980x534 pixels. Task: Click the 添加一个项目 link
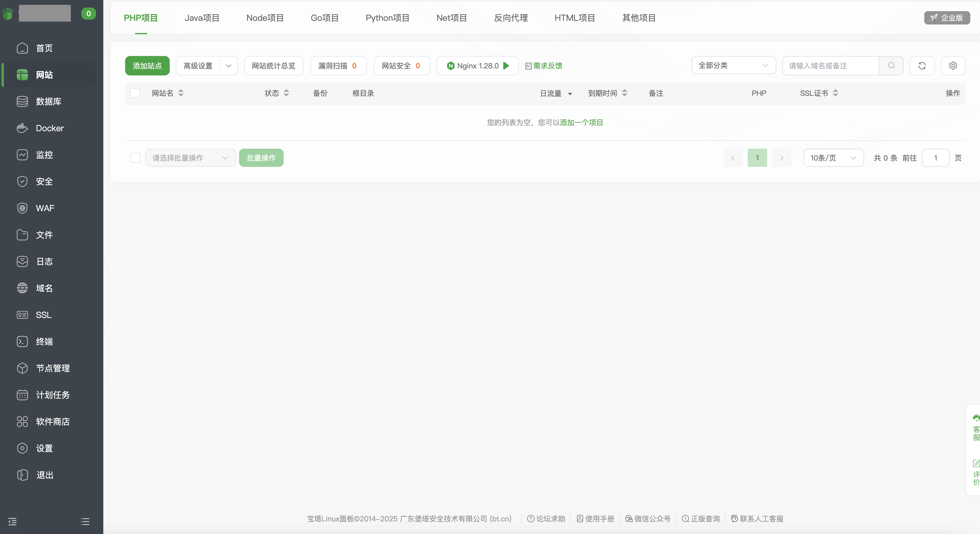[581, 122]
